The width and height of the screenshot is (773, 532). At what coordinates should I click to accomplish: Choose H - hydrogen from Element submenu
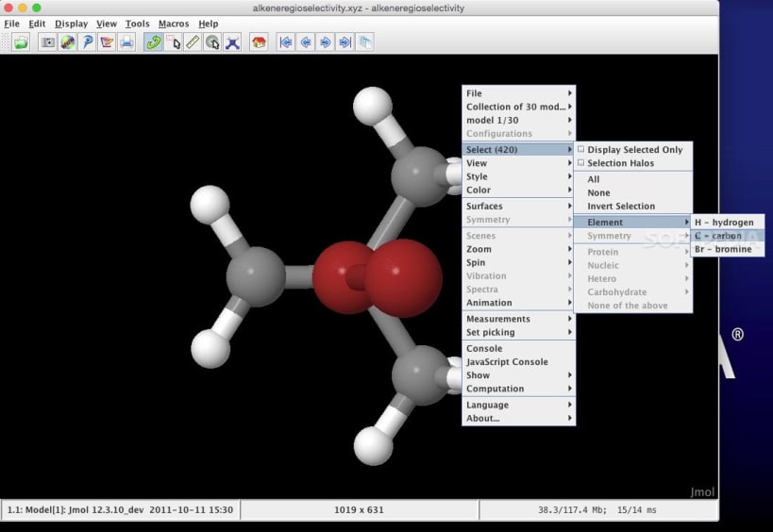724,223
